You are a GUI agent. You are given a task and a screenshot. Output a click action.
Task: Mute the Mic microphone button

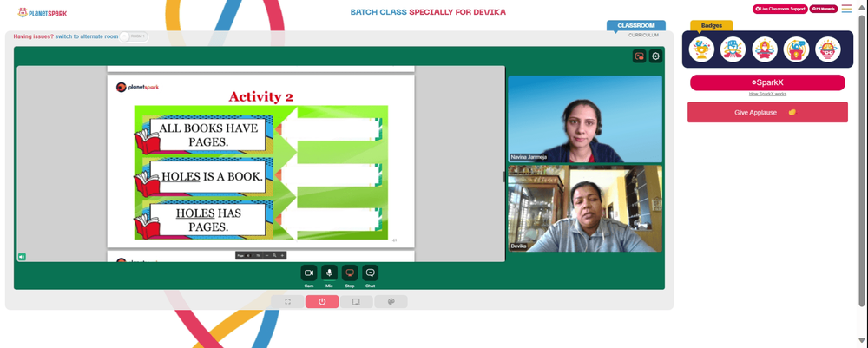coord(329,272)
